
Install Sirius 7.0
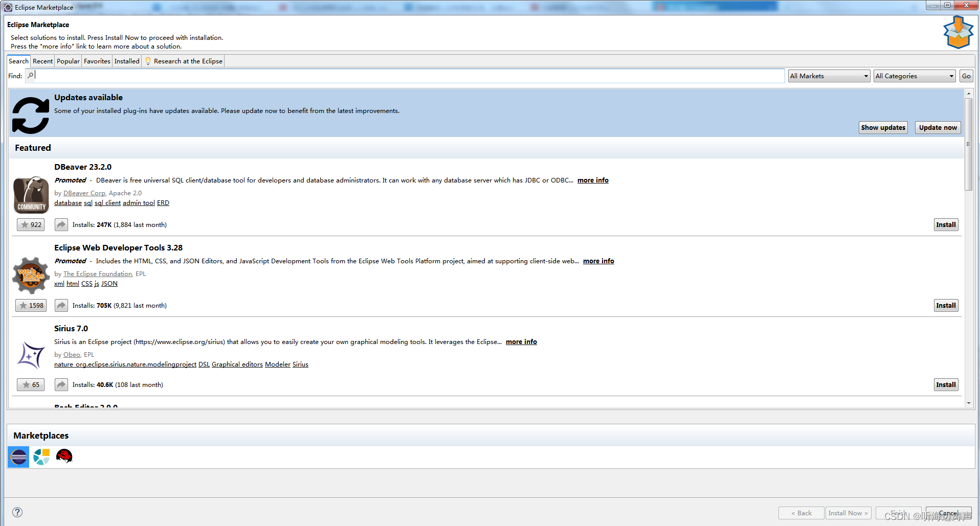click(946, 384)
